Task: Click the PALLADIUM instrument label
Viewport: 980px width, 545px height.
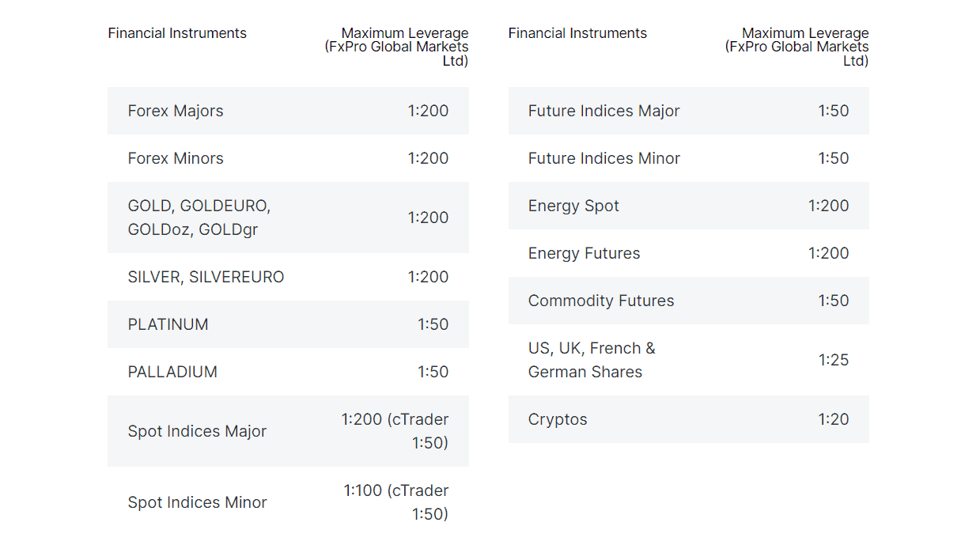Action: point(172,372)
